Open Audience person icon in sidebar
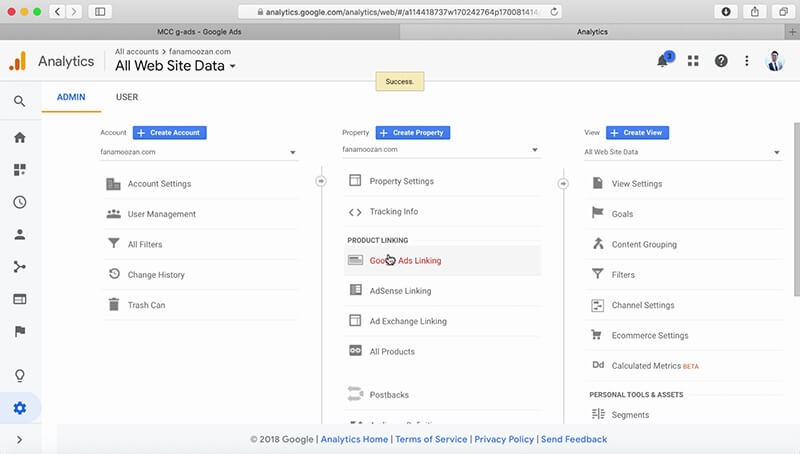This screenshot has width=800, height=454. click(19, 234)
